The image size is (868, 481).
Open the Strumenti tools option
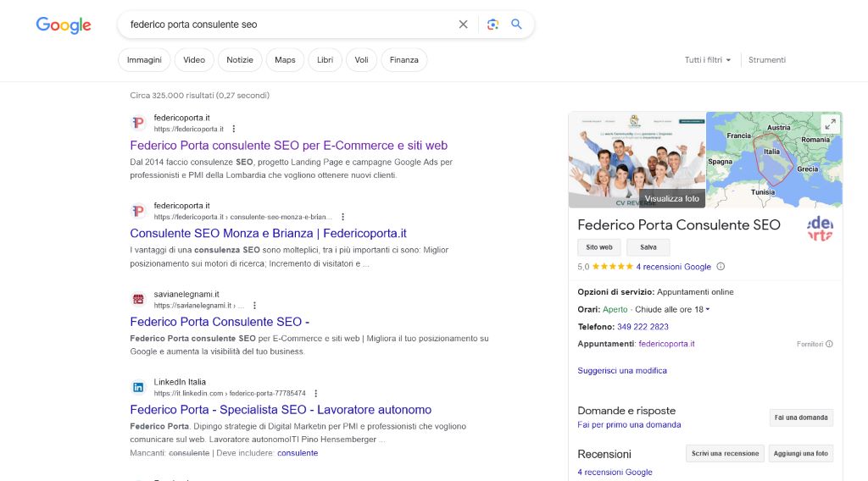tap(766, 60)
